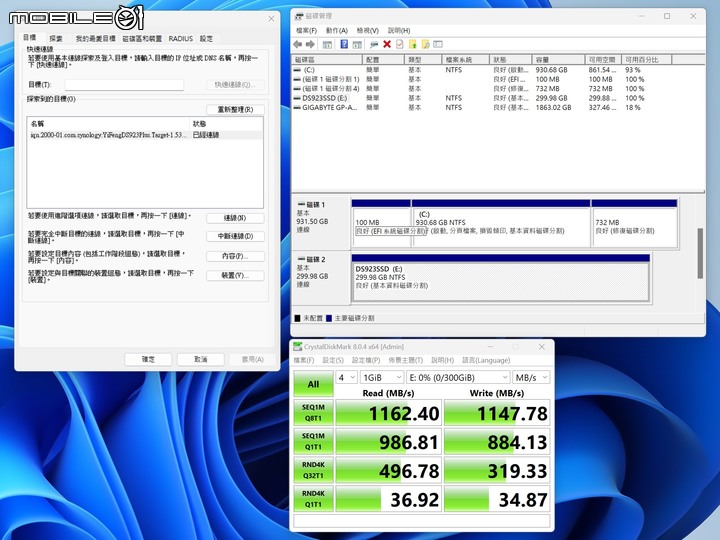Go back in Disk Management toolbar
The height and width of the screenshot is (540, 720).
coord(298,45)
